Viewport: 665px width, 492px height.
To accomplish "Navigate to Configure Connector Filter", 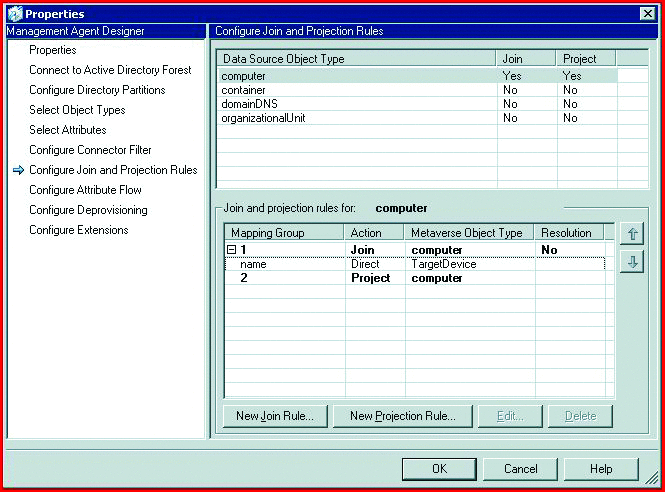I will click(x=90, y=150).
